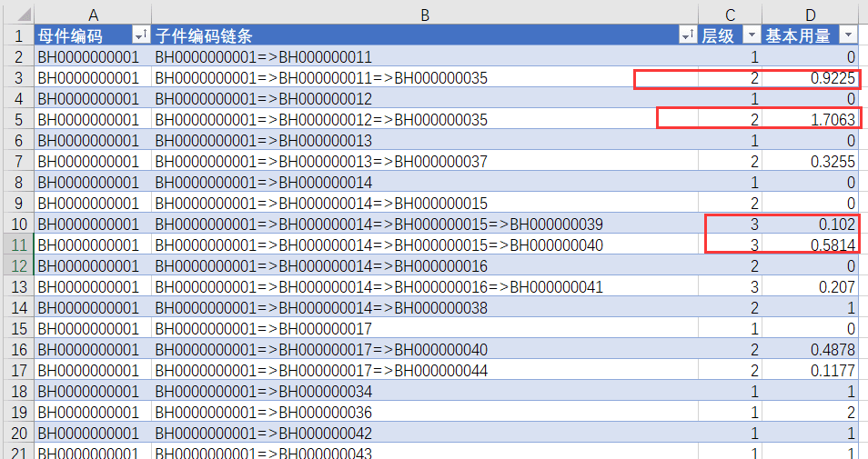The width and height of the screenshot is (868, 459).
Task: Select cell with value 0.207
Action: (x=811, y=287)
